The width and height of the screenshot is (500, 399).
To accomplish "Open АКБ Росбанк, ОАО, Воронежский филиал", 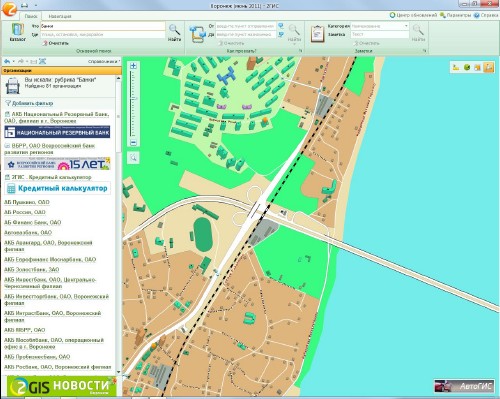I will 58,367.
